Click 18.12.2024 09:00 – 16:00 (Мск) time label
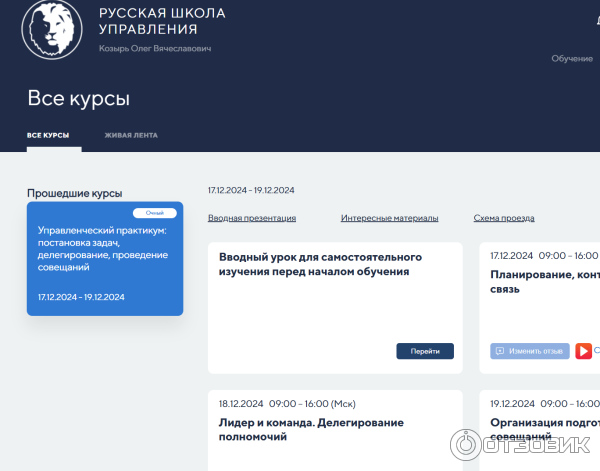The height and width of the screenshot is (471, 600). click(287, 404)
